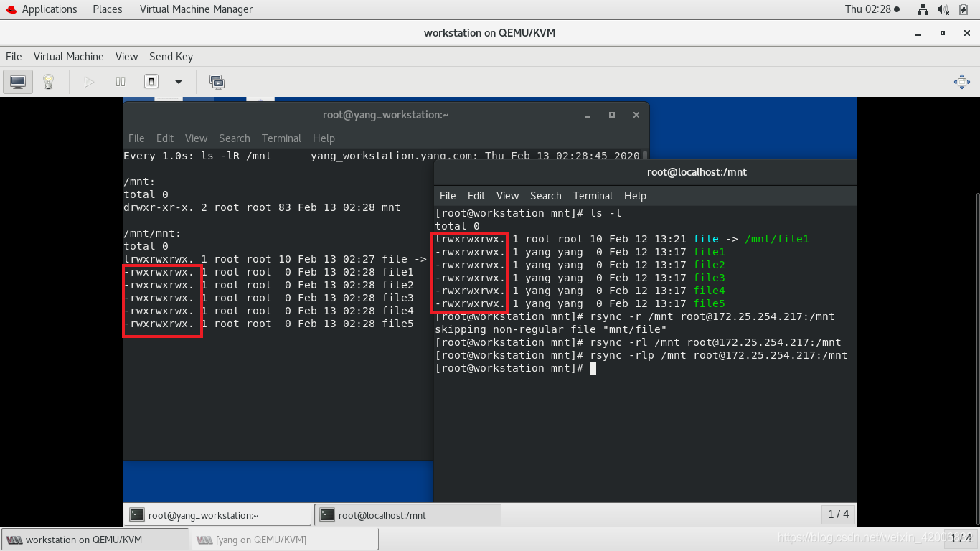980x551 pixels.
Task: Open the power tray icon
Action: 963,9
